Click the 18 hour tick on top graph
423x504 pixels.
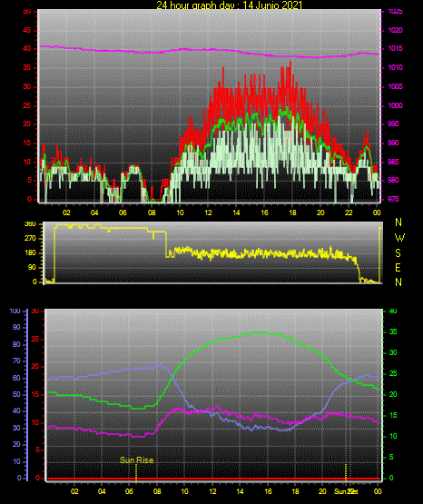pyautogui.click(x=292, y=212)
